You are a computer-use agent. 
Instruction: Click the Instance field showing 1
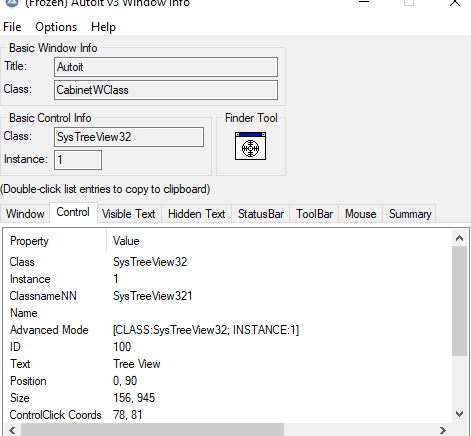[x=78, y=160]
